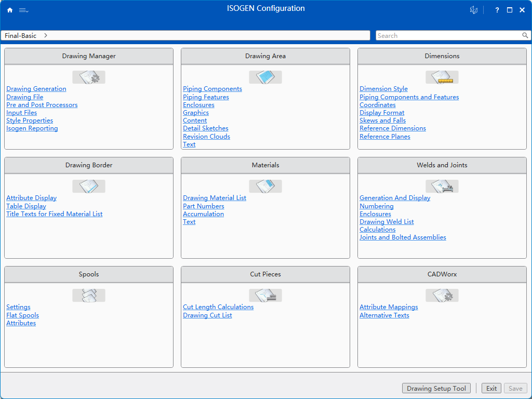The image size is (532, 399).
Task: Open the Detail Sketches link
Action: click(206, 128)
